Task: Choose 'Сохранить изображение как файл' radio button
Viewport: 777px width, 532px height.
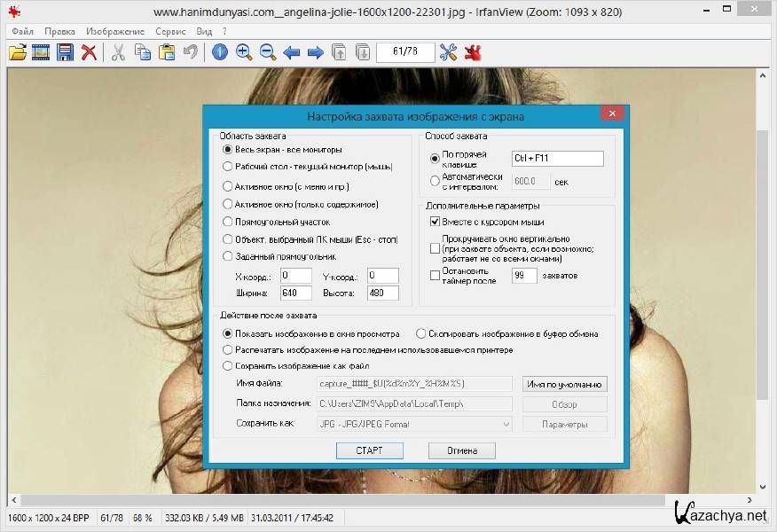Action: pyautogui.click(x=228, y=365)
